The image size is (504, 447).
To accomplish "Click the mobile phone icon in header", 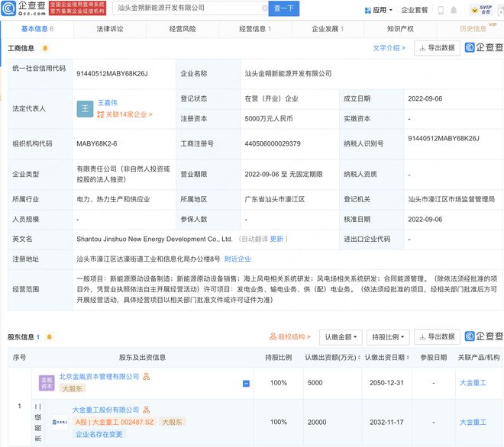I will tap(441, 10).
